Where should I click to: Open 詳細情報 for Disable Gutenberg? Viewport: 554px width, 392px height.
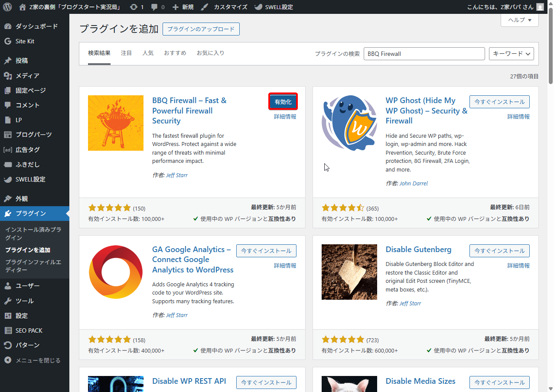(518, 266)
